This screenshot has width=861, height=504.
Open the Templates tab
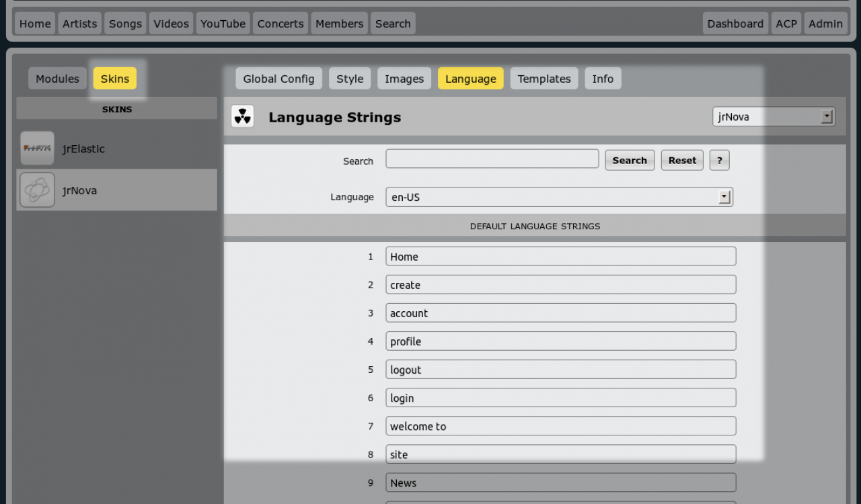[544, 79]
